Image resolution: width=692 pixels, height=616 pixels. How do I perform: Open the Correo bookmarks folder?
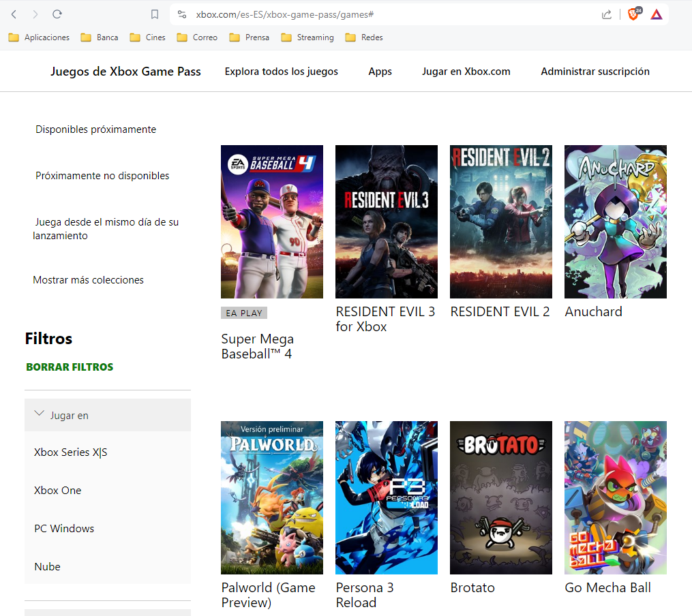[x=197, y=37]
